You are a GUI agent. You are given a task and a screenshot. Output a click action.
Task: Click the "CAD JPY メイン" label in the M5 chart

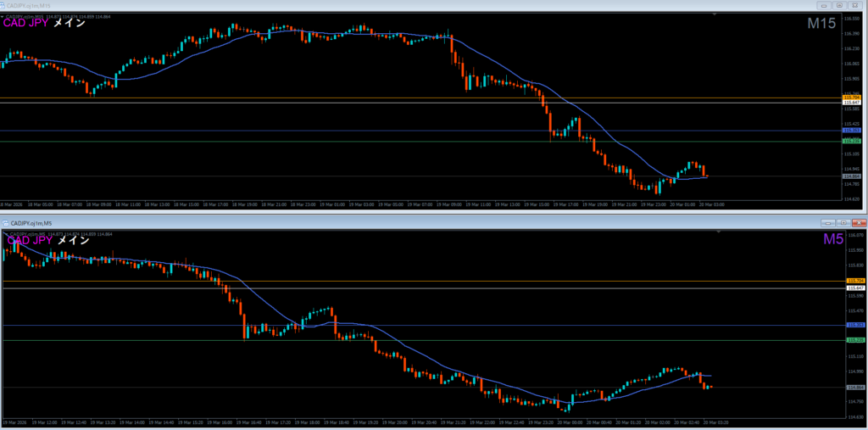[47, 240]
